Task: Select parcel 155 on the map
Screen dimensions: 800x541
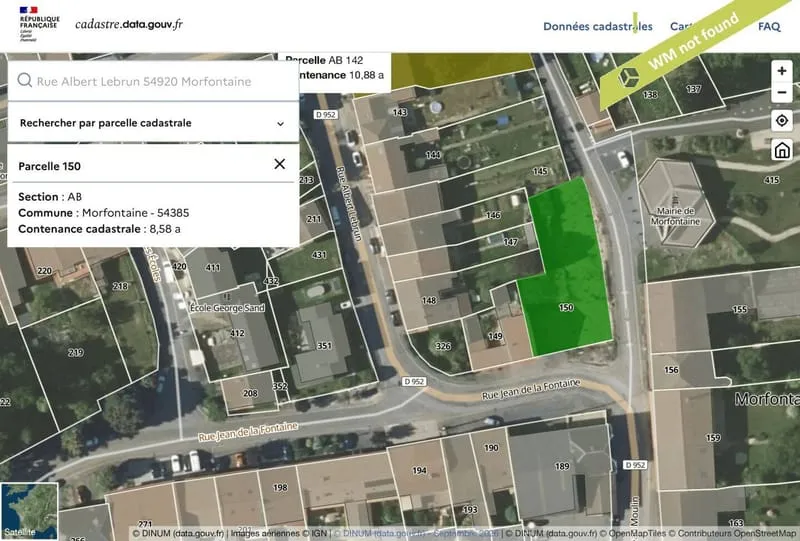Action: pos(739,309)
